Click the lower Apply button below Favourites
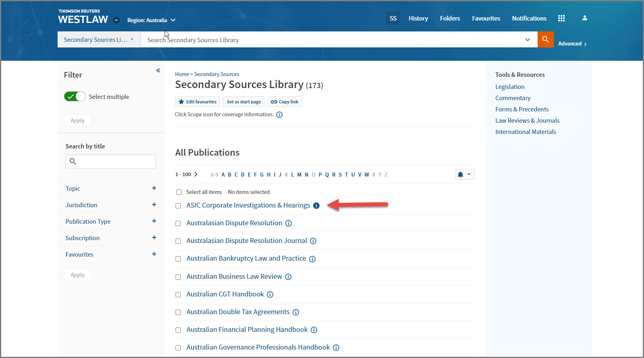Viewport: 644px width, 358px height. (78, 275)
